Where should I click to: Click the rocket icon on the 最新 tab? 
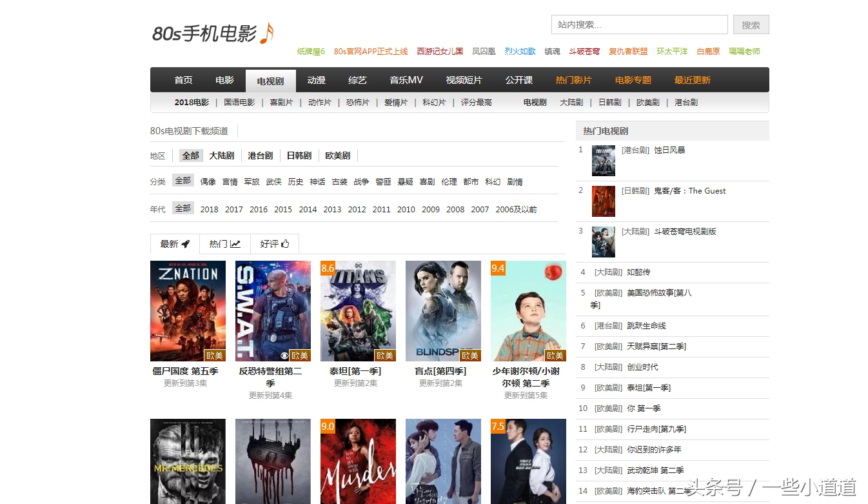click(x=184, y=243)
